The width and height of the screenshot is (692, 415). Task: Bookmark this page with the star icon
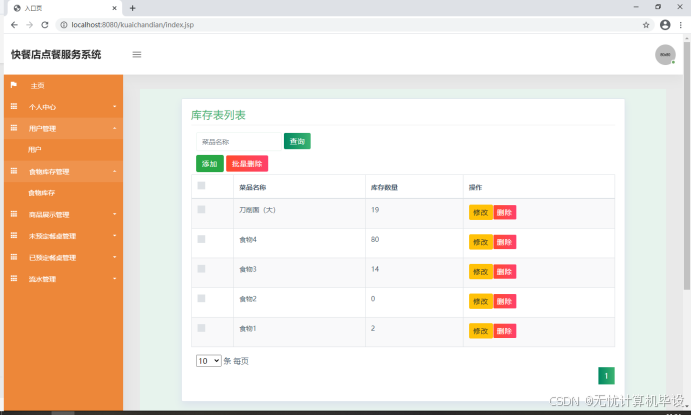[x=646, y=25]
